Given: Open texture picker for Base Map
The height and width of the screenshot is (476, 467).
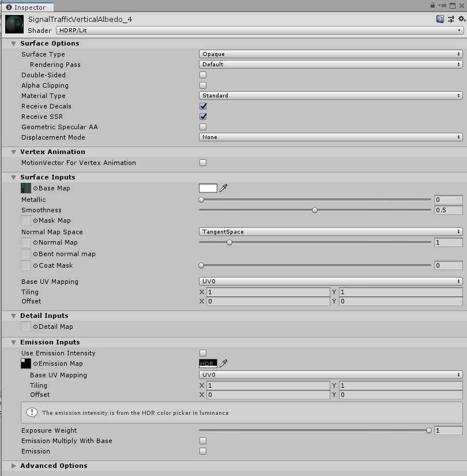Looking at the screenshot, I should 36,188.
